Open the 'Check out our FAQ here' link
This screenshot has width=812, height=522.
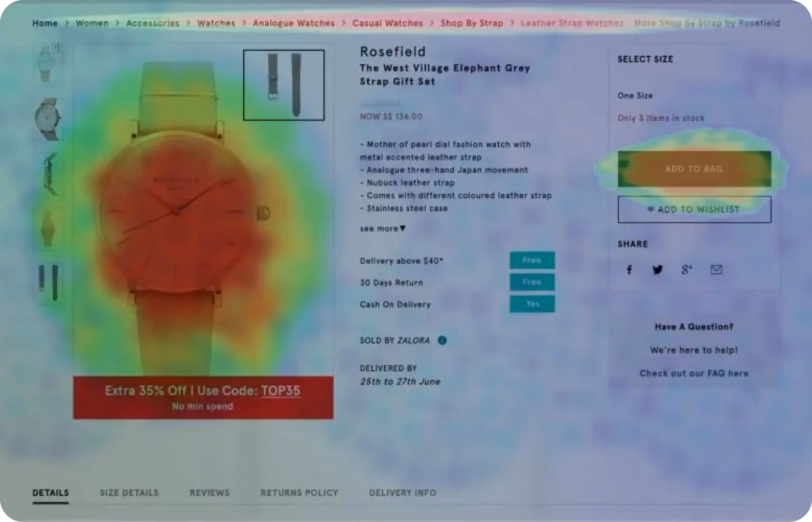coord(694,373)
